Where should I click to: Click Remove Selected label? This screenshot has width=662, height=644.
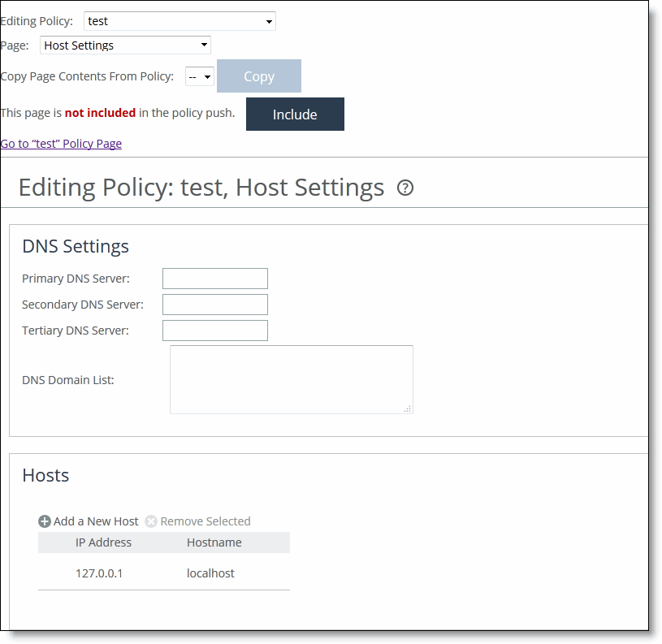[x=206, y=521]
